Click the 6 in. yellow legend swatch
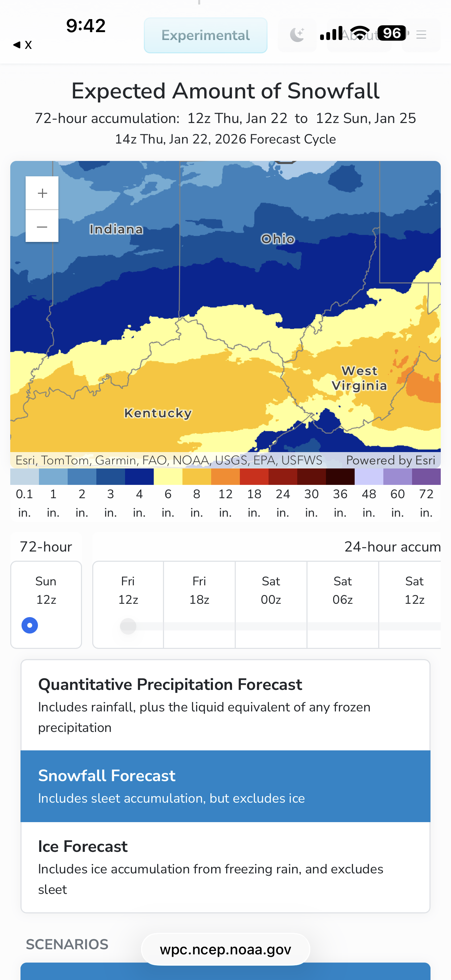 (x=168, y=477)
